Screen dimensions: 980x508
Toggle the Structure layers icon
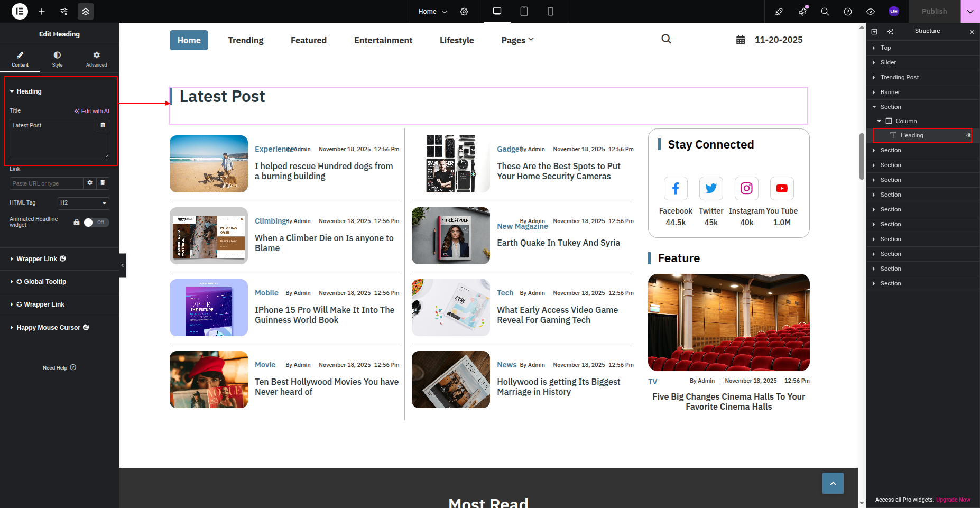[x=86, y=12]
